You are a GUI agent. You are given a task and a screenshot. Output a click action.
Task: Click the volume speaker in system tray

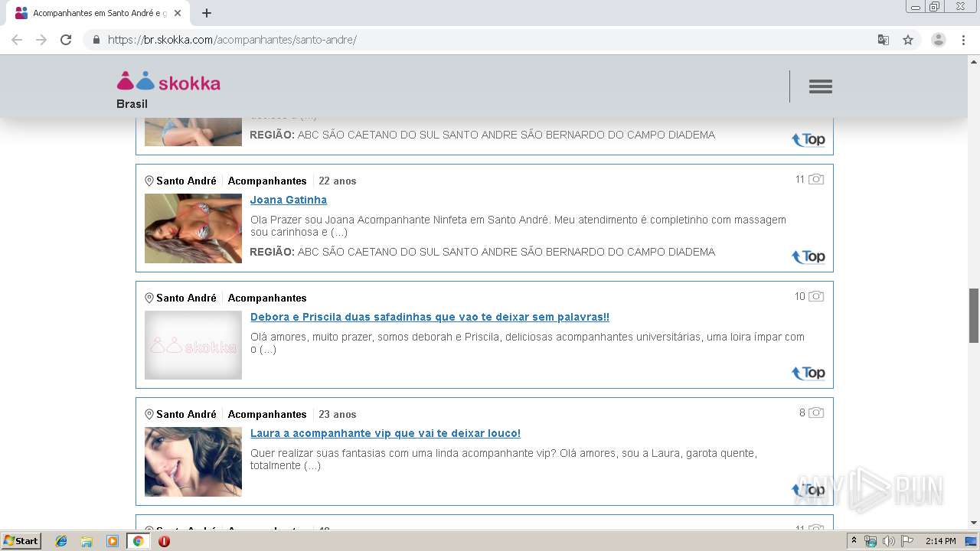pyautogui.click(x=889, y=541)
